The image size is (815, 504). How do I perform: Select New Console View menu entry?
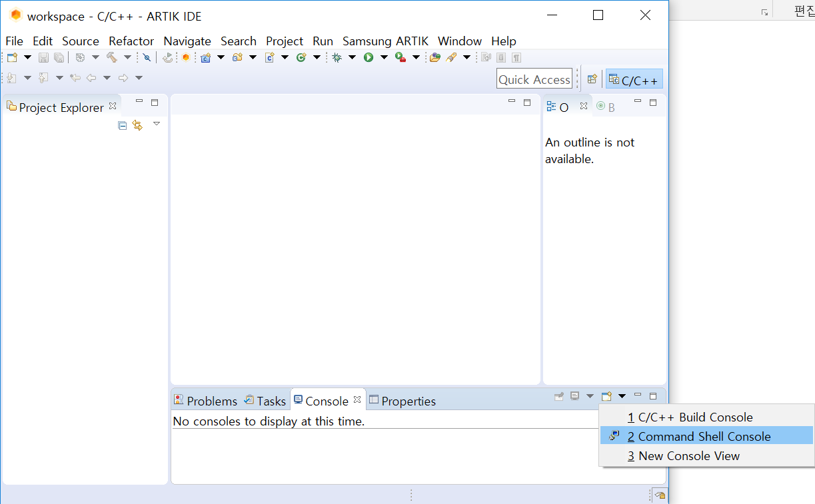click(x=707, y=456)
